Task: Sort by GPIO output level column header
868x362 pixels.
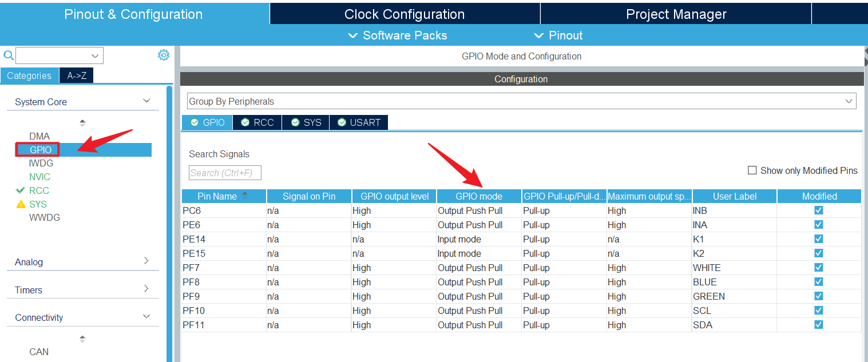Action: [x=394, y=196]
